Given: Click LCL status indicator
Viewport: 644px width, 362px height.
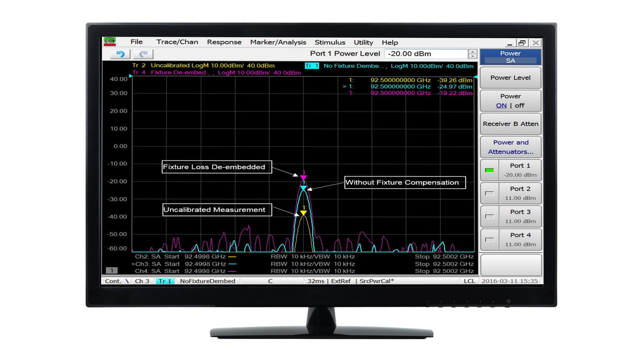Looking at the screenshot, I should pos(469,281).
